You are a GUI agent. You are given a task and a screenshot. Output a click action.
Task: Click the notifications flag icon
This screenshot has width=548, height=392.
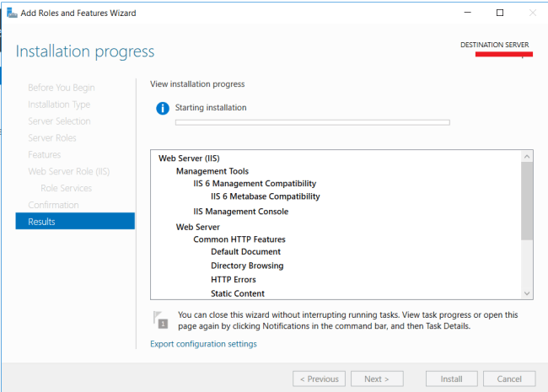tap(160, 320)
